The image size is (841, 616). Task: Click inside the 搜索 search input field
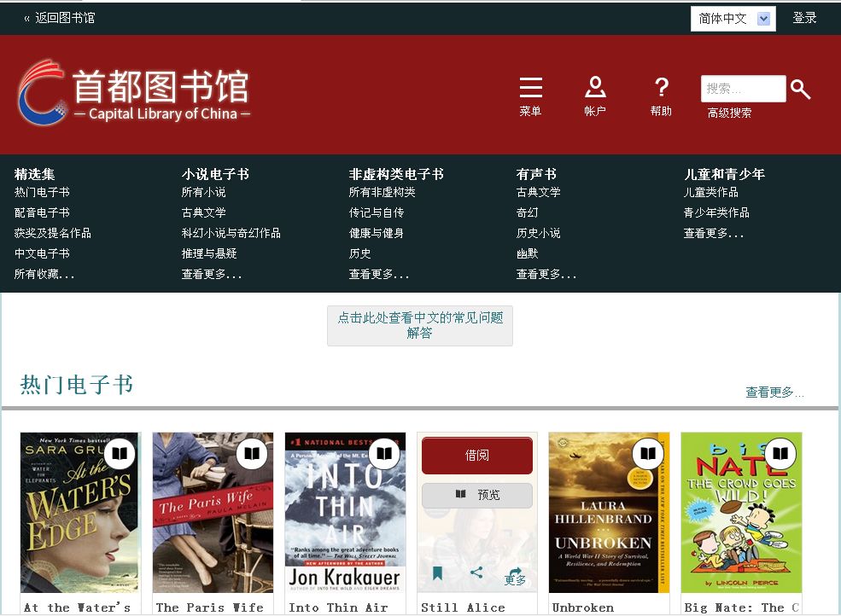click(742, 89)
